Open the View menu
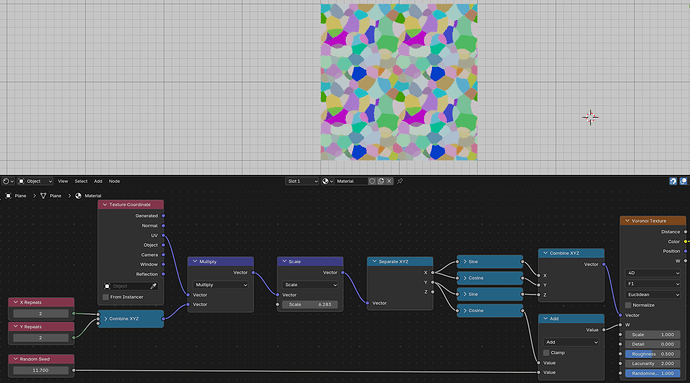Viewport: 690px width, 383px height. tap(63, 181)
